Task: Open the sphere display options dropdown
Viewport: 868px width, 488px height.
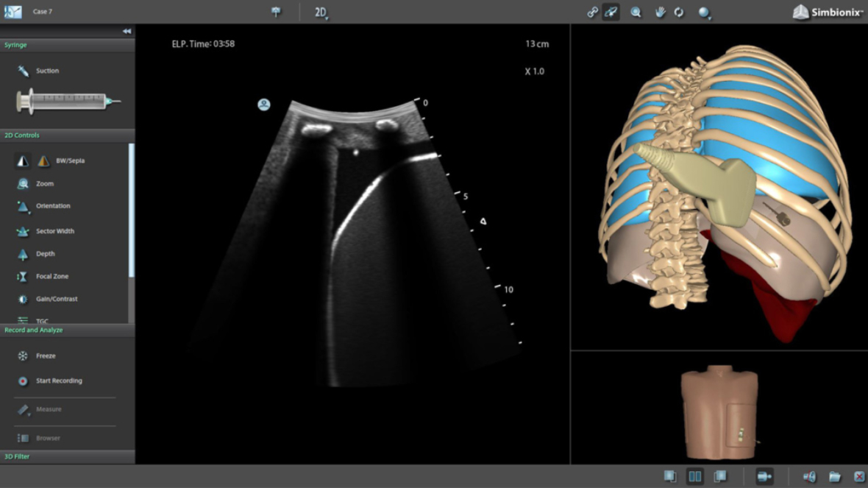Action: coord(705,13)
